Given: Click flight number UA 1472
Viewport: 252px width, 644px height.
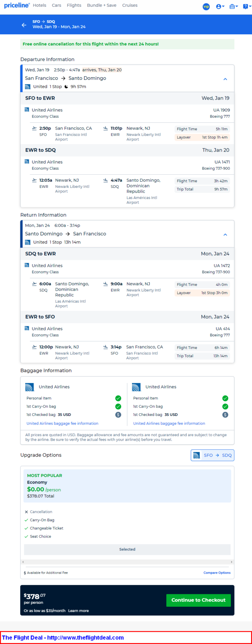Looking at the screenshot, I should pyautogui.click(x=222, y=265).
